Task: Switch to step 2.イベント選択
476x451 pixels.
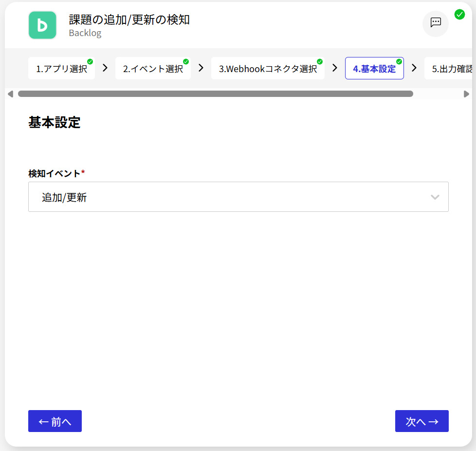Action: tap(153, 69)
